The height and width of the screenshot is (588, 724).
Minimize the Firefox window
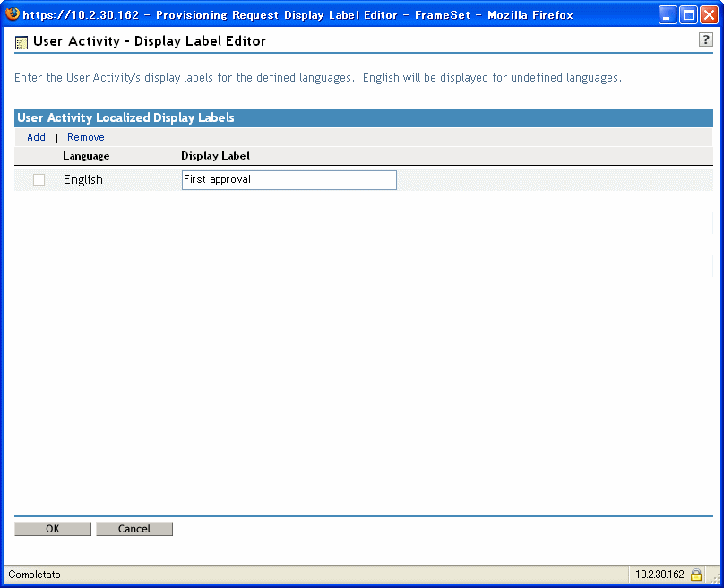(x=668, y=14)
